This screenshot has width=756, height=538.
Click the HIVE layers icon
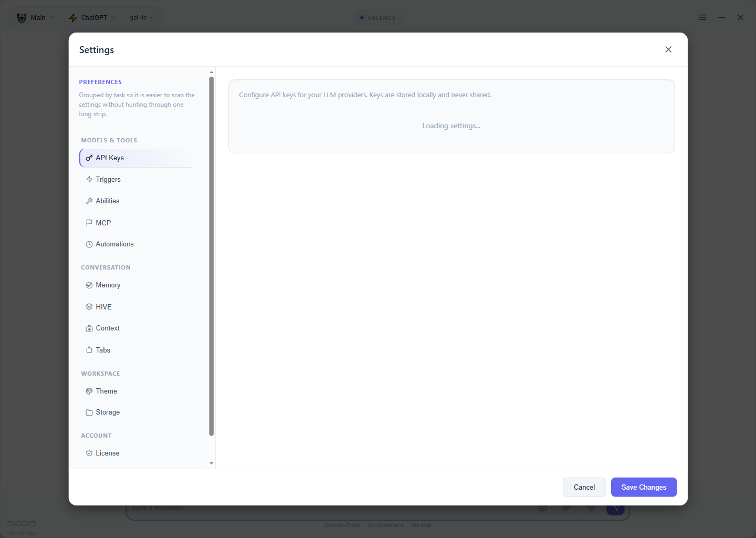point(90,306)
